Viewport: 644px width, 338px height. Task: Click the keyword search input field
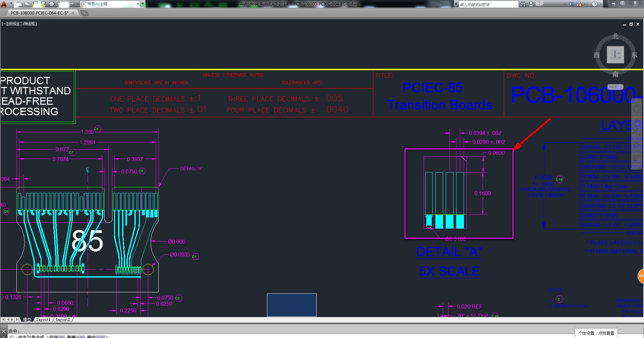pyautogui.click(x=488, y=4)
